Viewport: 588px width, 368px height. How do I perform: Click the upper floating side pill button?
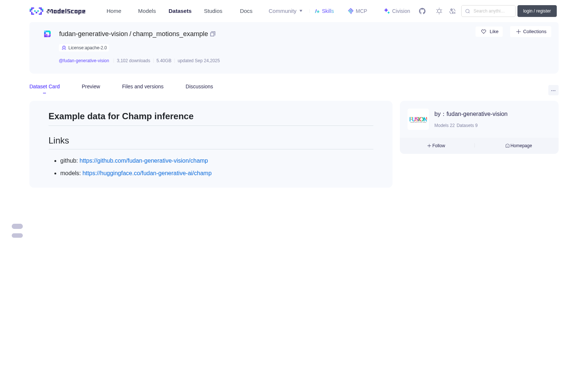point(17,226)
